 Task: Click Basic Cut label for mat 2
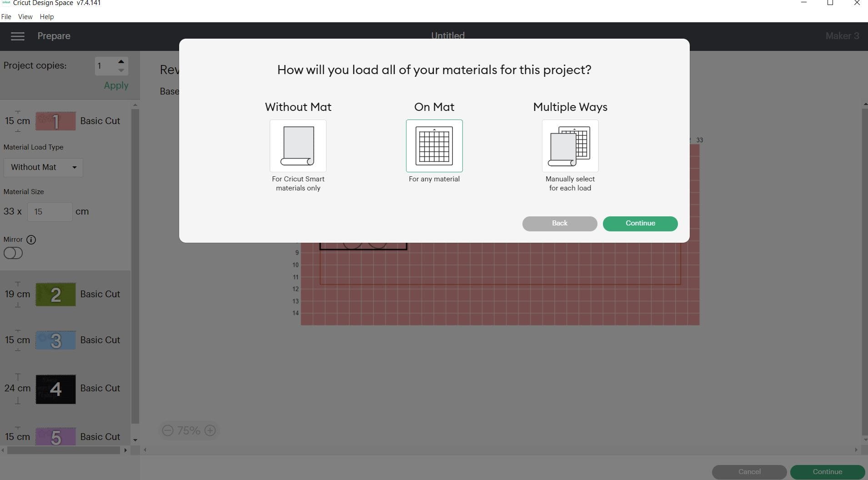point(100,294)
